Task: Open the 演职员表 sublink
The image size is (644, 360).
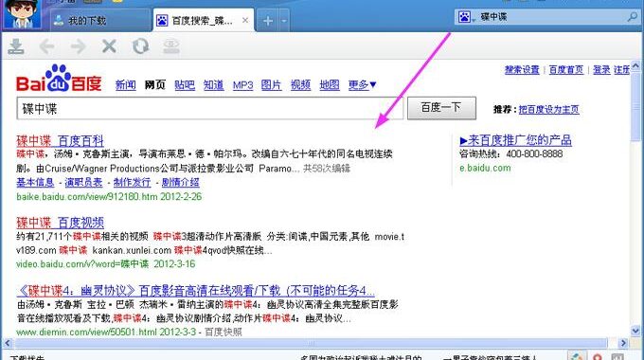Action: click(x=83, y=182)
